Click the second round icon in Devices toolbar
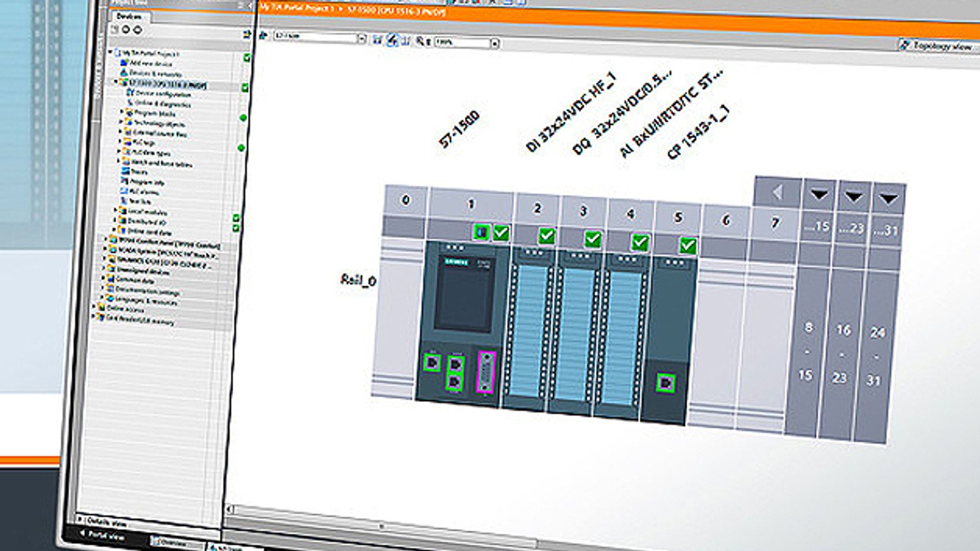The image size is (980, 551). [x=126, y=29]
